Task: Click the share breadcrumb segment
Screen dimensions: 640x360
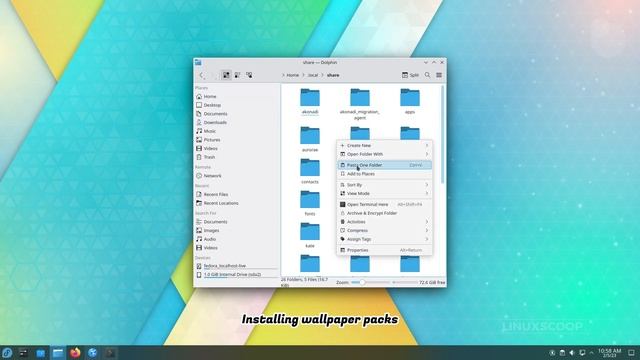Action: coord(333,75)
